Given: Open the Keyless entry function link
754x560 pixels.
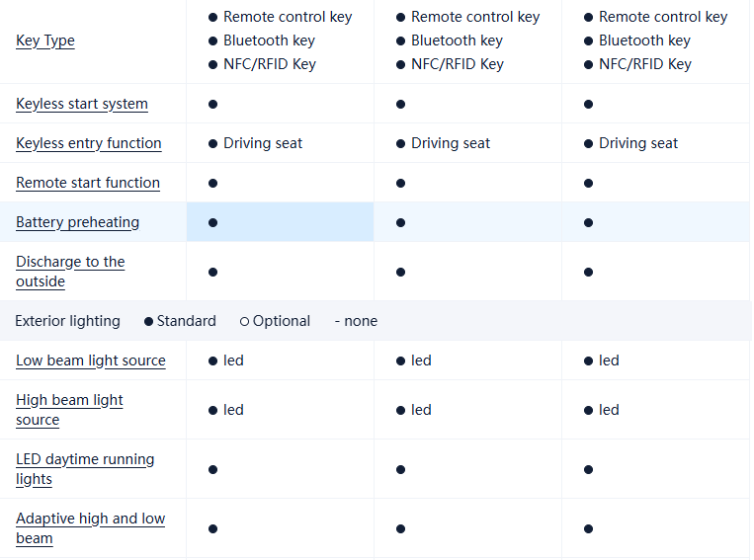Looking at the screenshot, I should pyautogui.click(x=89, y=143).
